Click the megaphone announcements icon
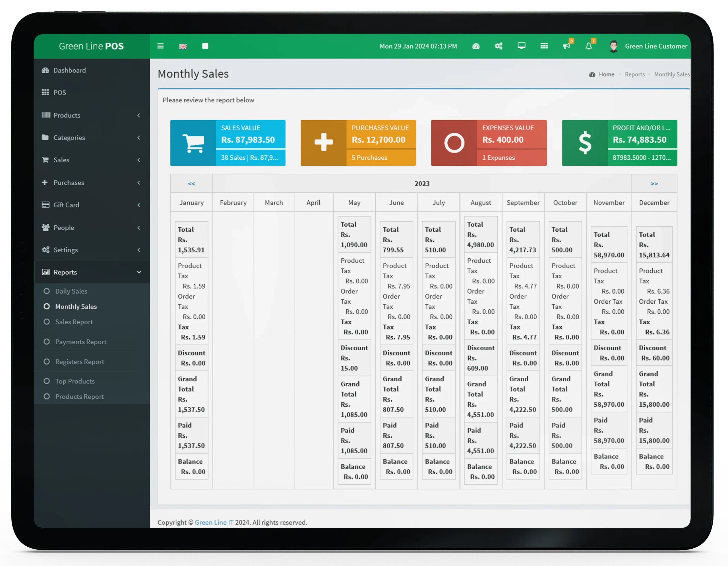The image size is (728, 566). 567,46
